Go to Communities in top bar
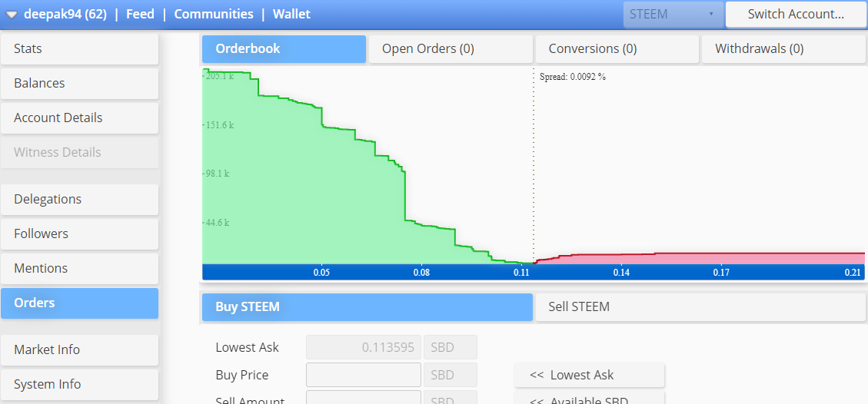The height and width of the screenshot is (404, 868). click(214, 15)
